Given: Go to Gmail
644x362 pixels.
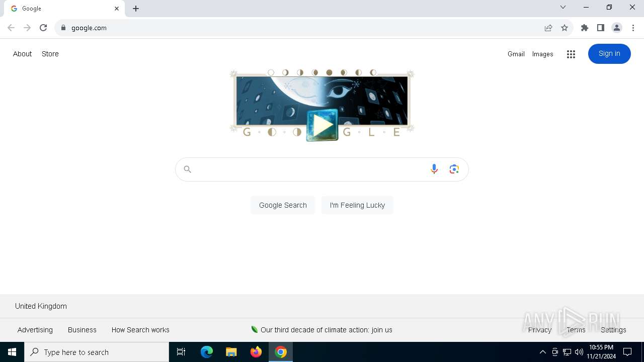Looking at the screenshot, I should click(x=516, y=54).
